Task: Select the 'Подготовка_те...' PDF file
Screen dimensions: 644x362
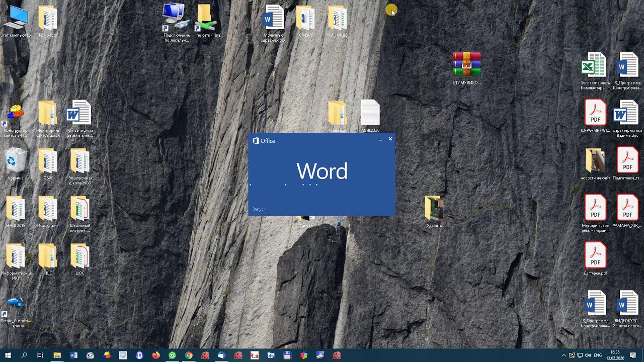Action: click(x=627, y=164)
